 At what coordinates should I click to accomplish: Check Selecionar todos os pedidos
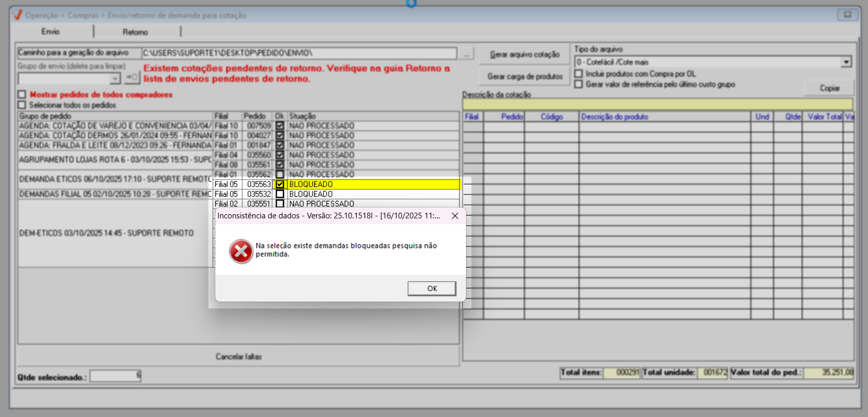pyautogui.click(x=22, y=105)
